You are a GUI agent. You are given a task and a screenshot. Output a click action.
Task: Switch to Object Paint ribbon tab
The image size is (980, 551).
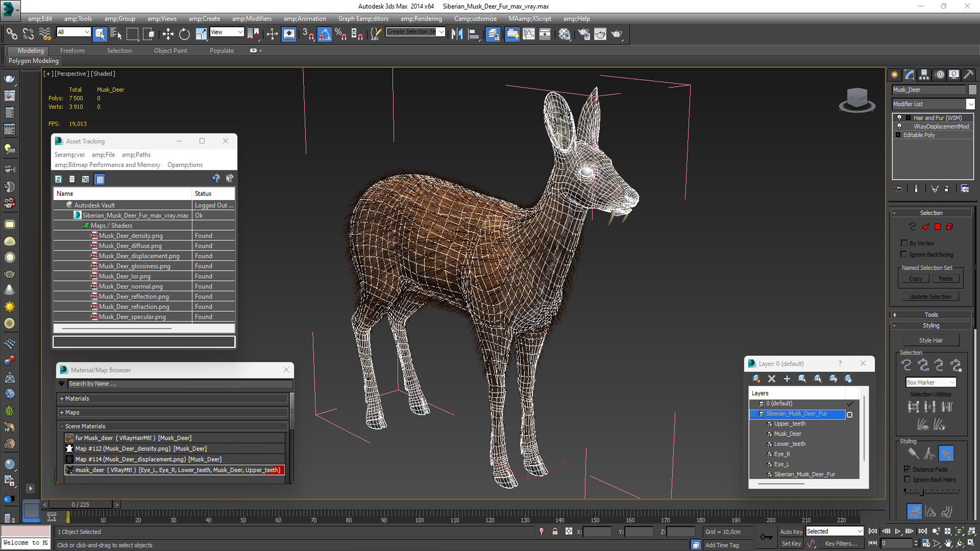[x=170, y=51]
